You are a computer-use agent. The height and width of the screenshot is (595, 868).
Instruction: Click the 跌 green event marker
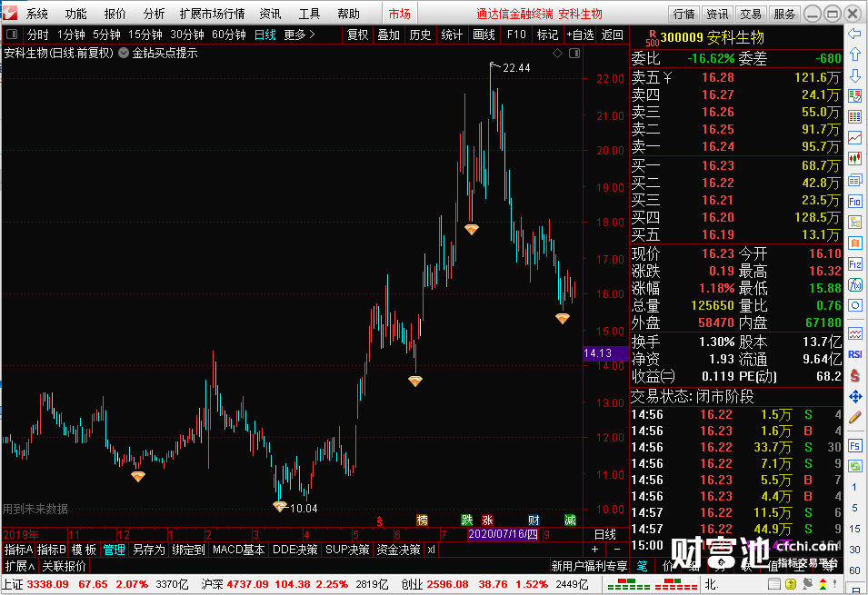467,520
